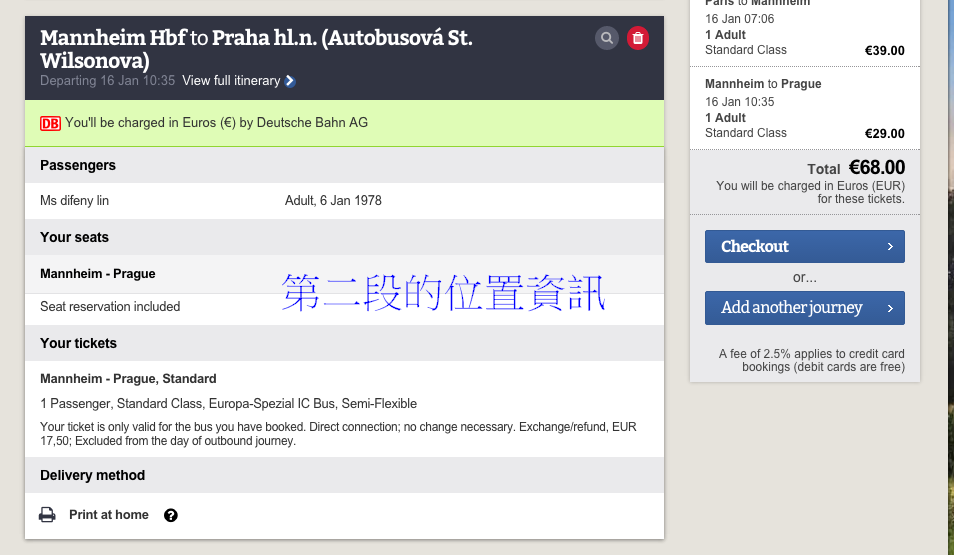Click the €39.00 price in basket
This screenshot has height=555, width=954.
[x=885, y=51]
